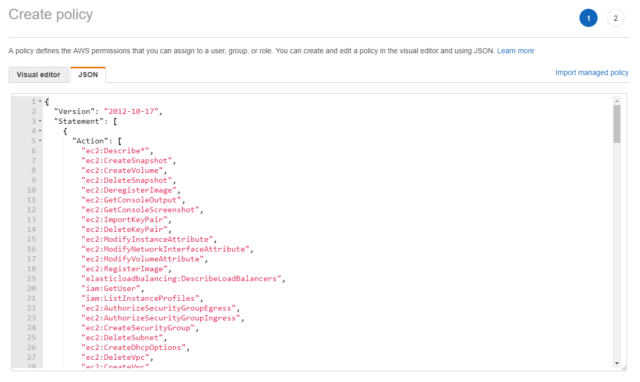The image size is (640, 382).
Task: Click the step 2 circle indicator
Action: tap(616, 18)
